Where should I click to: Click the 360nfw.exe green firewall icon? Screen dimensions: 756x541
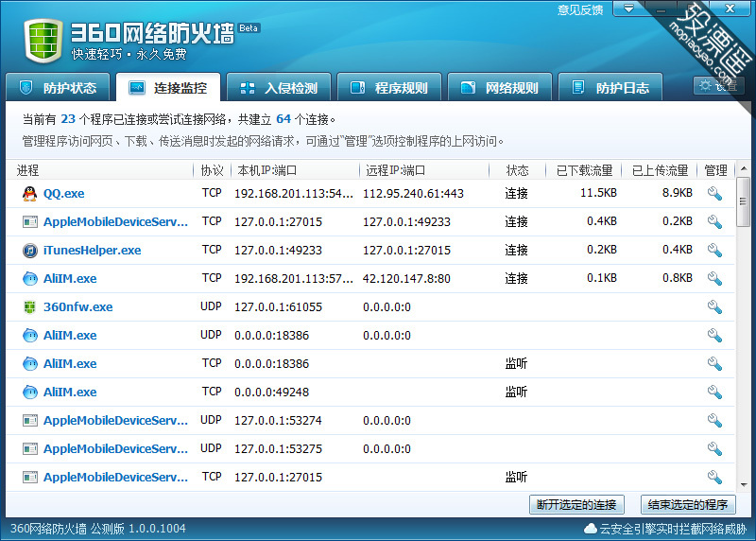point(29,307)
